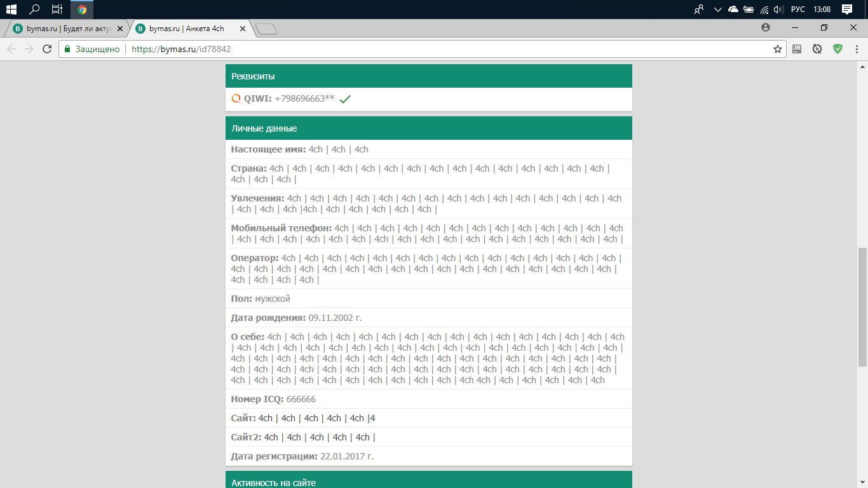The width and height of the screenshot is (868, 488).
Task: Switch to the 'Будет ли акту' tab
Action: coord(68,29)
